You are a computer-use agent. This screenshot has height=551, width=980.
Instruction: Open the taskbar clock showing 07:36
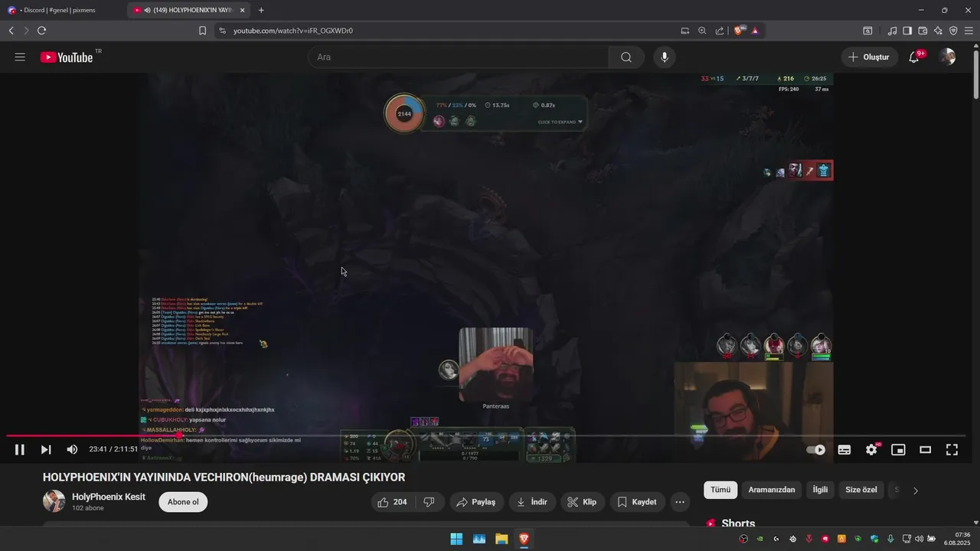click(x=959, y=539)
